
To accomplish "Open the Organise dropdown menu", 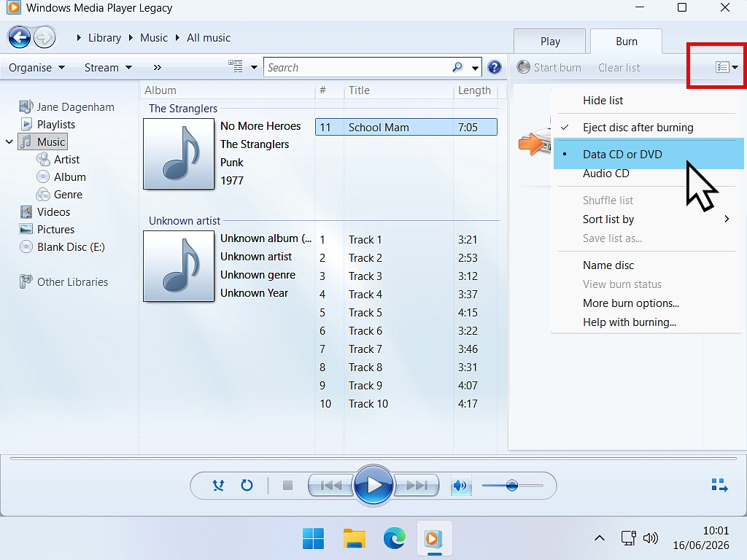I will coord(36,67).
